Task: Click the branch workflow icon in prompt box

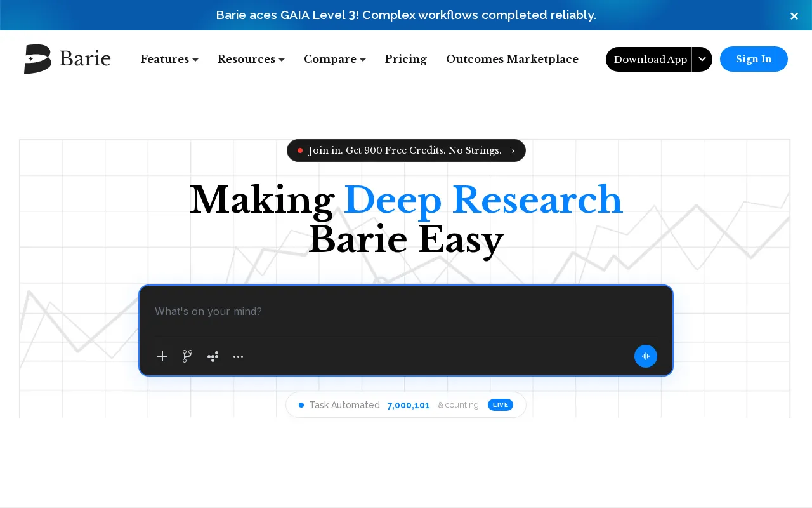Action: [x=187, y=356]
